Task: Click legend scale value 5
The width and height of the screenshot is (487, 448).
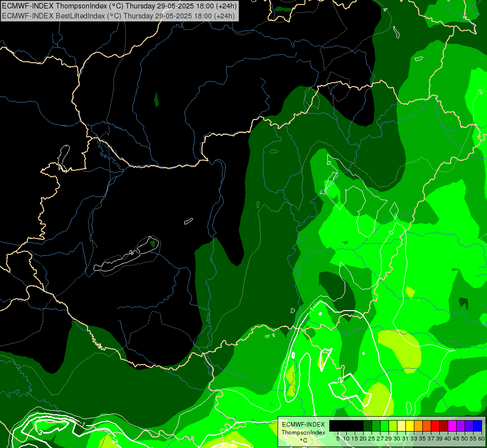Action: [338, 439]
